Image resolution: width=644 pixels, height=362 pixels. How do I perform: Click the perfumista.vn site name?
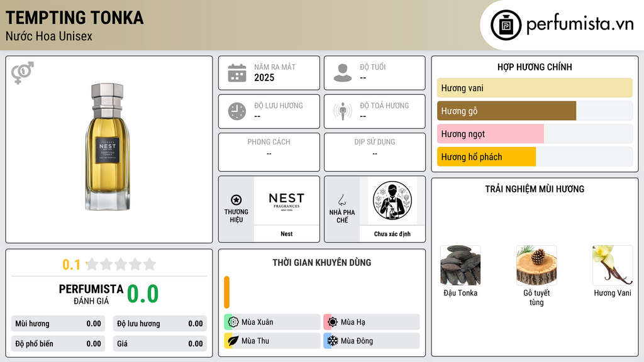(580, 25)
